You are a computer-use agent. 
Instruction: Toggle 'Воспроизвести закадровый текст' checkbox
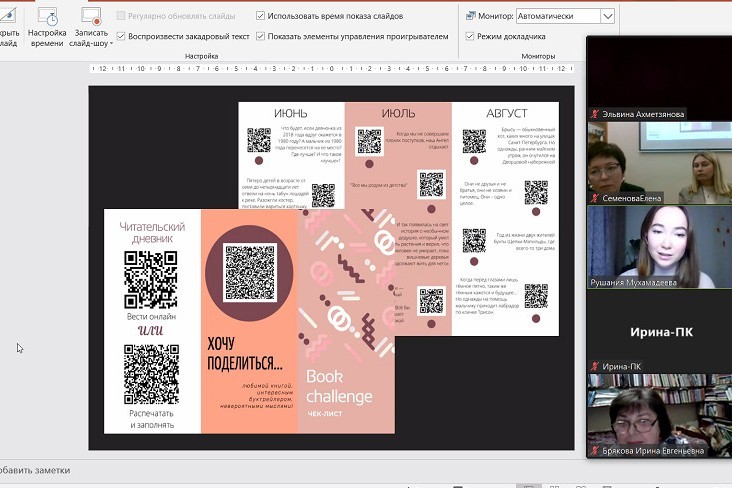coord(121,36)
